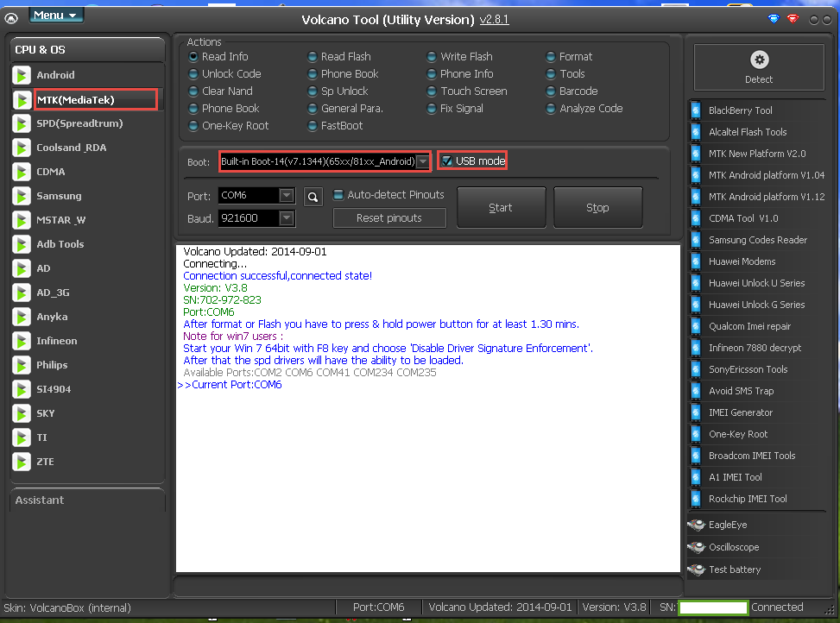The height and width of the screenshot is (623, 840).
Task: Click the play icon beside Coolsand_RDA
Action: point(22,148)
